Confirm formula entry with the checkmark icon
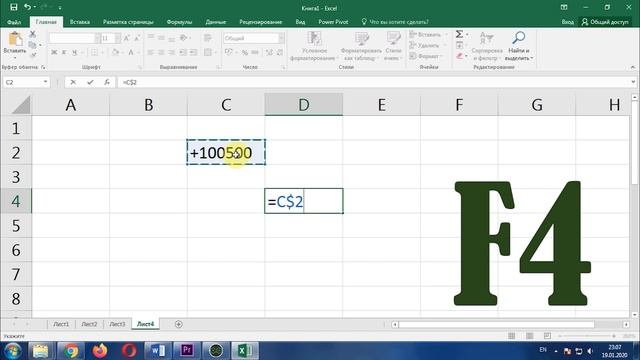This screenshot has height=360, width=640. (90, 82)
